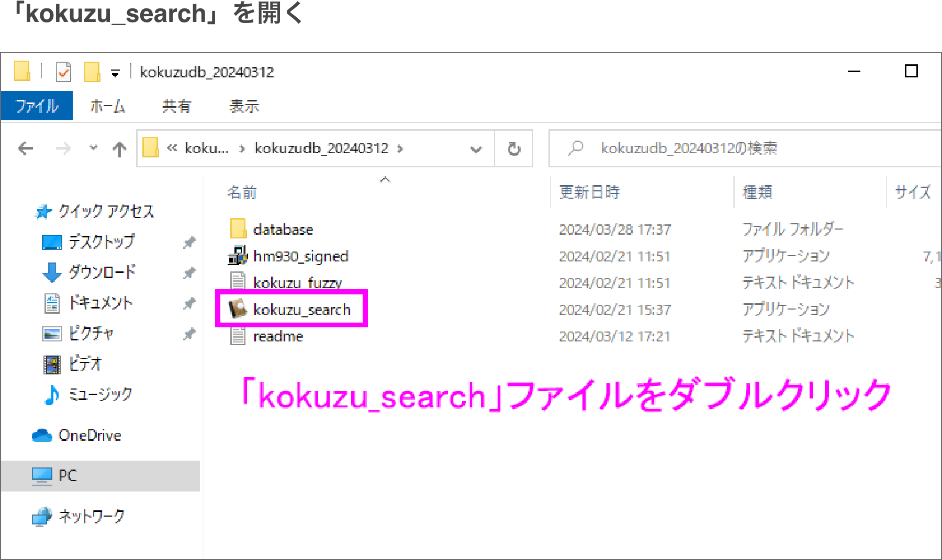This screenshot has width=942, height=560.
Task: Open the 表示 ribbon tab
Action: 244,106
